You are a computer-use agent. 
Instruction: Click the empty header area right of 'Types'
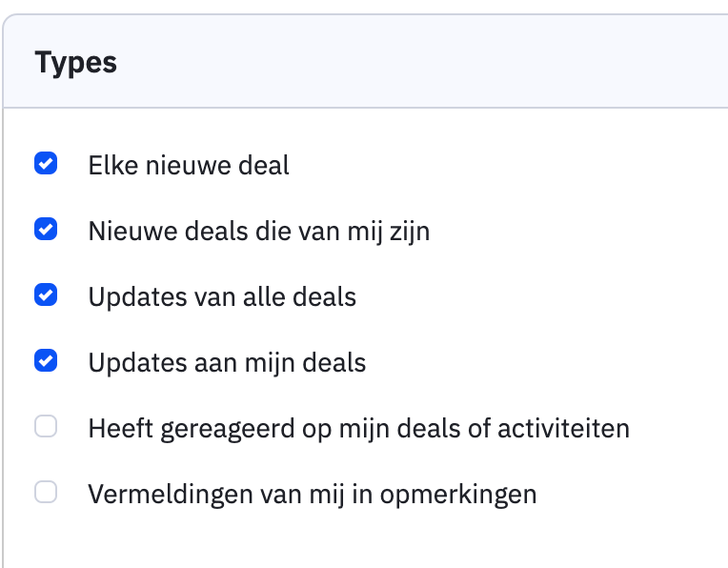click(429, 63)
